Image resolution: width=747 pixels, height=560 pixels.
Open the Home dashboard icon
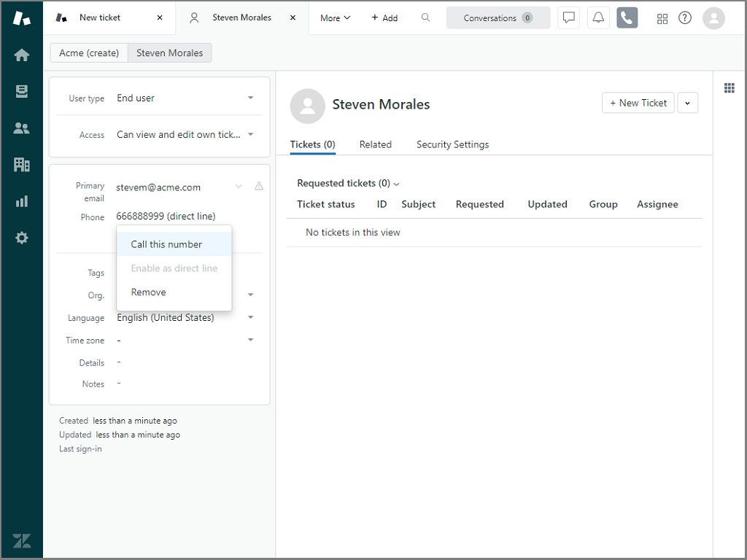click(x=21, y=55)
